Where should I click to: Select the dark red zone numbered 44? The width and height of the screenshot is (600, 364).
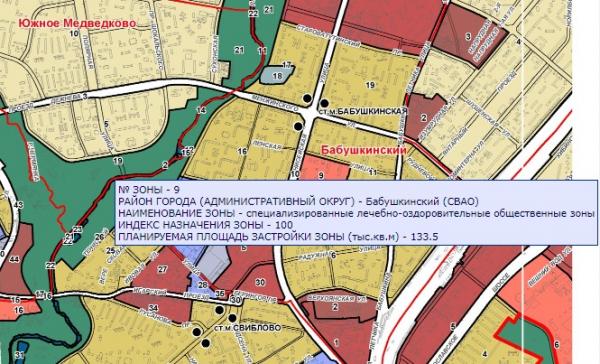point(15,260)
